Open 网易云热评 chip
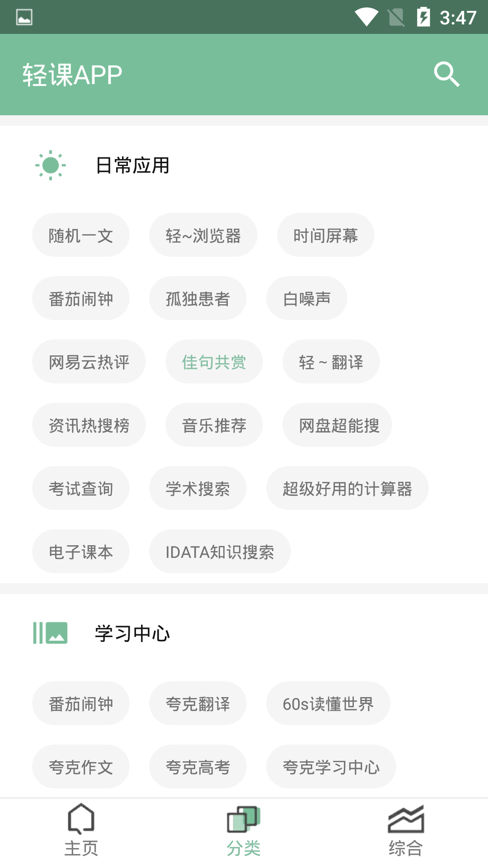488x868 pixels. click(89, 362)
